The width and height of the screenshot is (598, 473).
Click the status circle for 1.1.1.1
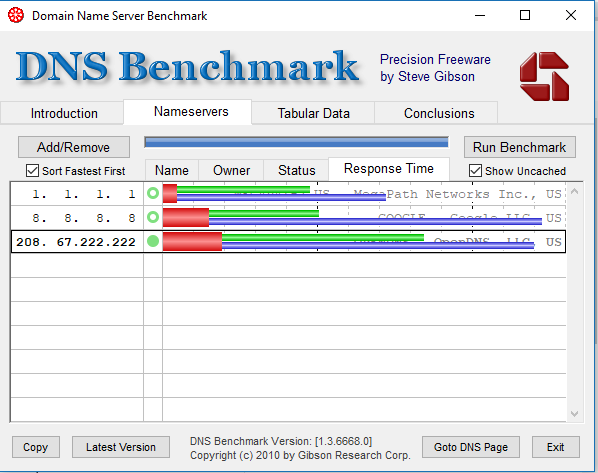(x=153, y=193)
